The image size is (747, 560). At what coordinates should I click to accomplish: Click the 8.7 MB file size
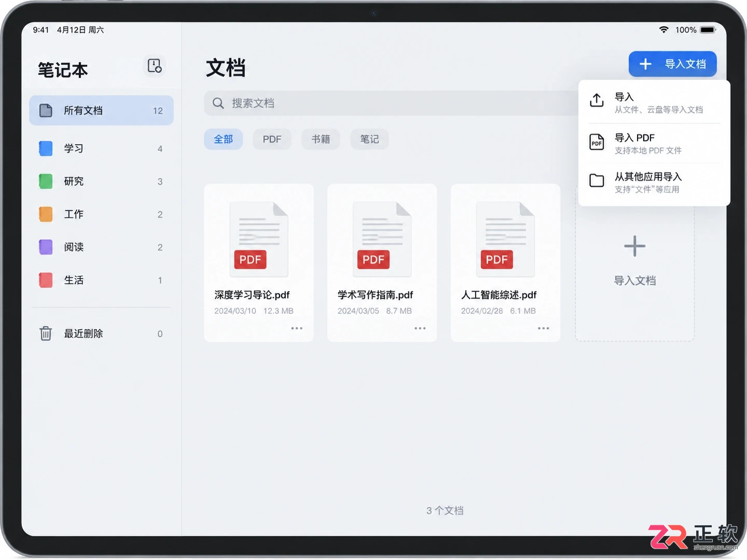coord(399,311)
